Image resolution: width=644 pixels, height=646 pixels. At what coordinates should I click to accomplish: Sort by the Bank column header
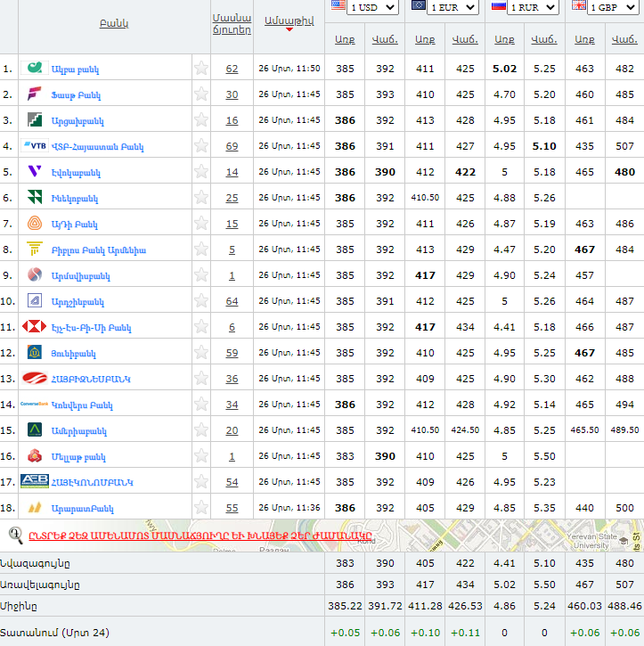(x=114, y=23)
